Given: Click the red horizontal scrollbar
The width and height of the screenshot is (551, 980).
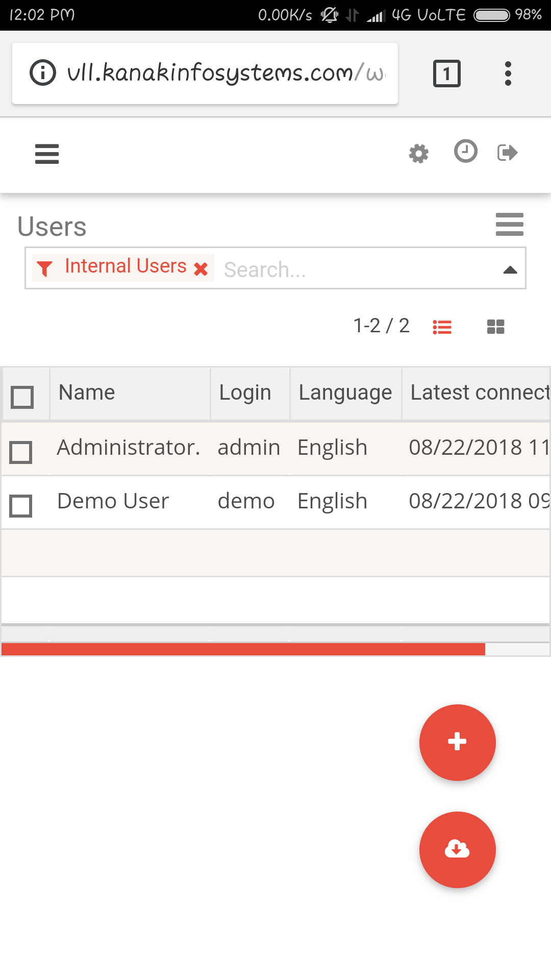Looking at the screenshot, I should [243, 649].
